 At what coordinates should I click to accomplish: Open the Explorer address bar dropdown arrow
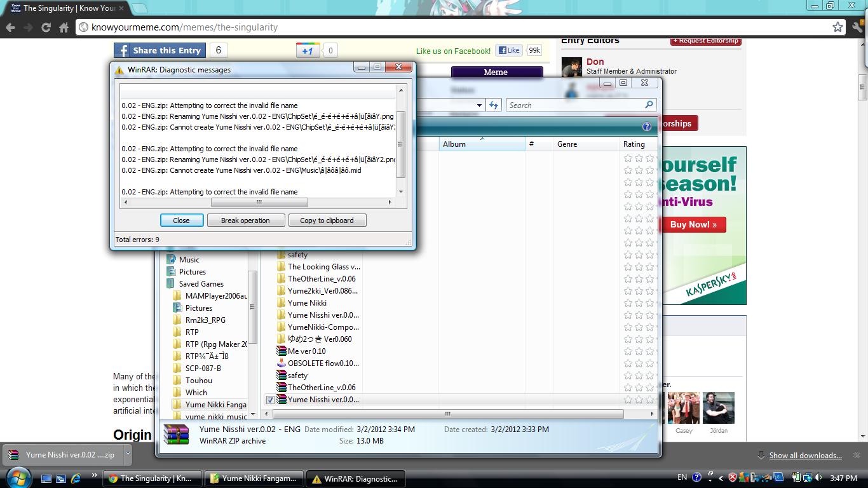click(479, 105)
